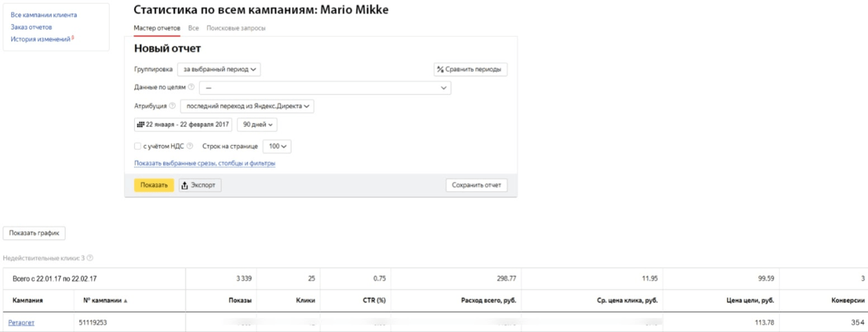
Task: Open the 90 дней preset dropdown
Action: coord(257,124)
